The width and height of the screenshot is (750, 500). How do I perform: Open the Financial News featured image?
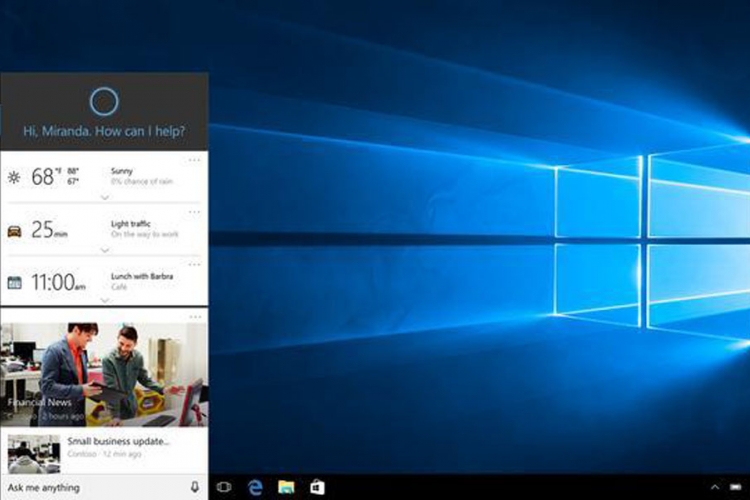coord(104,375)
